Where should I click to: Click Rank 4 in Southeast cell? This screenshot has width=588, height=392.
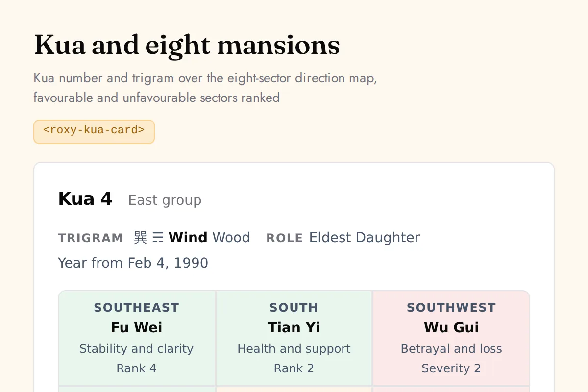tap(137, 368)
